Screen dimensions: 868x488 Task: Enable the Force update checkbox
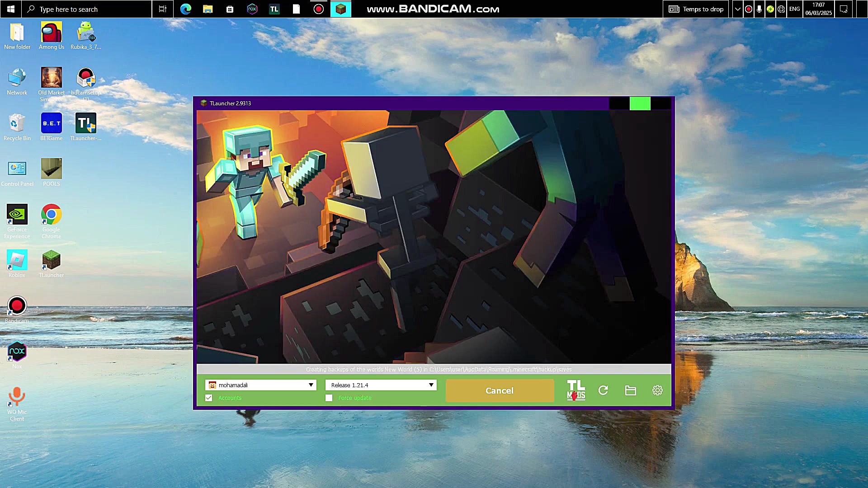pos(329,398)
